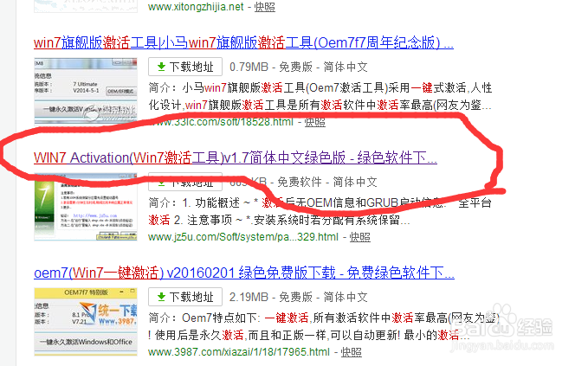Viewport: 588px width, 366px height.
Task: Click 下载地址 button under the WIN7 Activation result
Action: coord(185,182)
